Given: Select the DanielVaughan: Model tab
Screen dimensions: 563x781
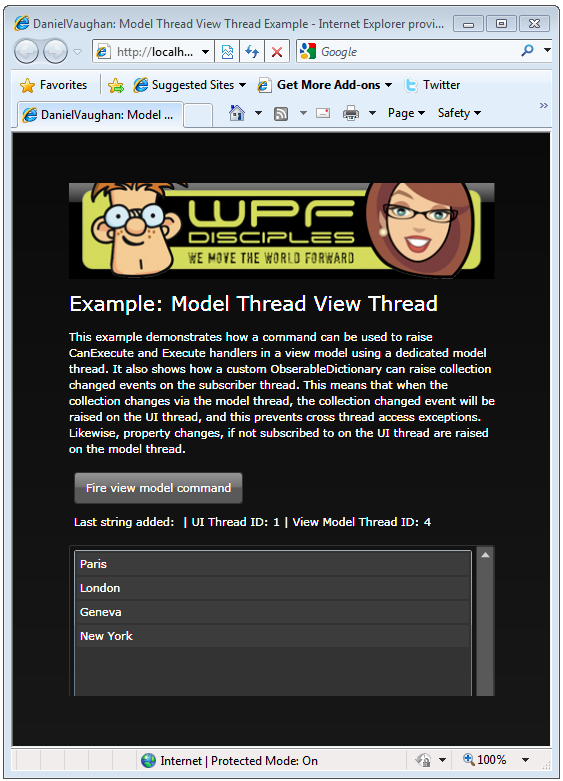Looking at the screenshot, I should pos(100,115).
